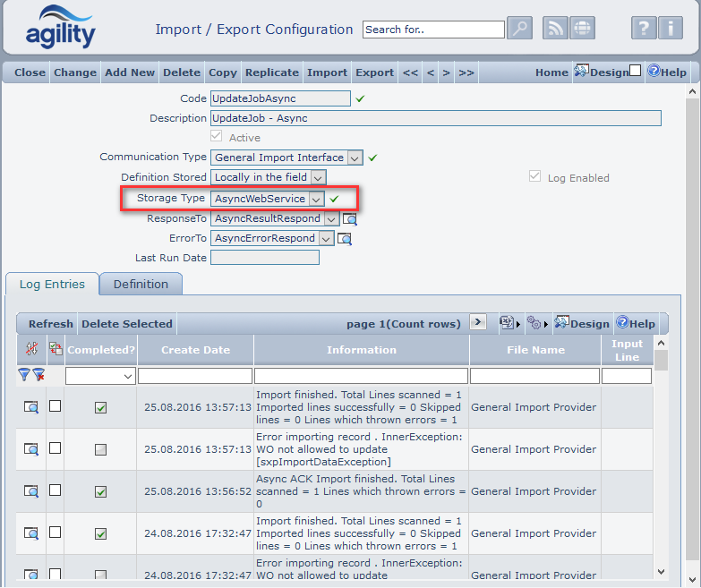Screen dimensions: 701x588
Task: Click the clear filter icon in grid
Action: [x=38, y=375]
